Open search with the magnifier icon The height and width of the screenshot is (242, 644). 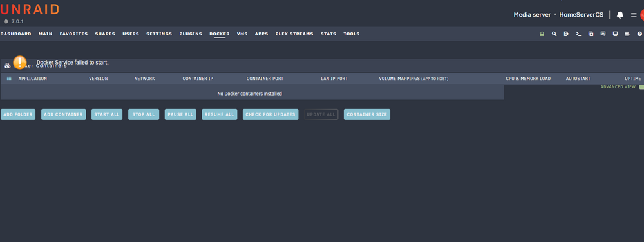[554, 34]
